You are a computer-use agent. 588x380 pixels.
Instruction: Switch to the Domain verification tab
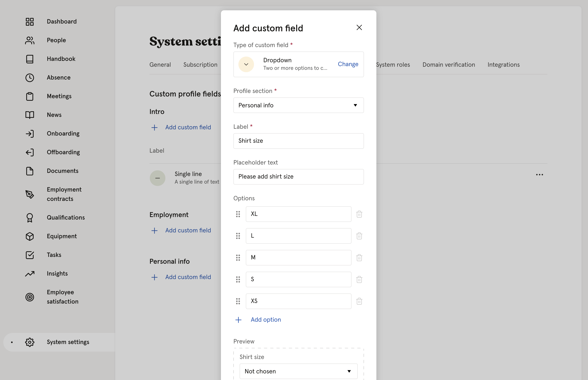point(449,65)
